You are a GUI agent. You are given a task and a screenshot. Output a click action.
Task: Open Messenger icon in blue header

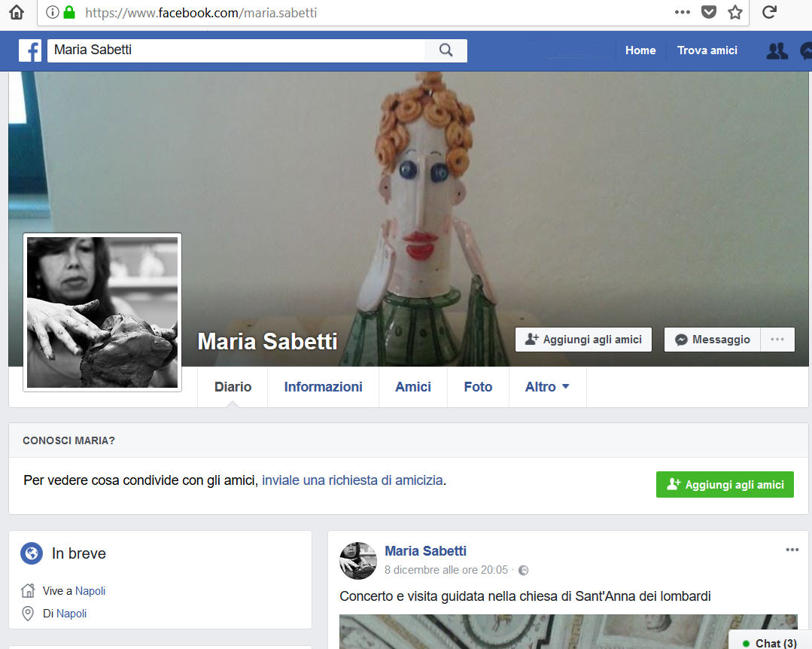tap(806, 50)
